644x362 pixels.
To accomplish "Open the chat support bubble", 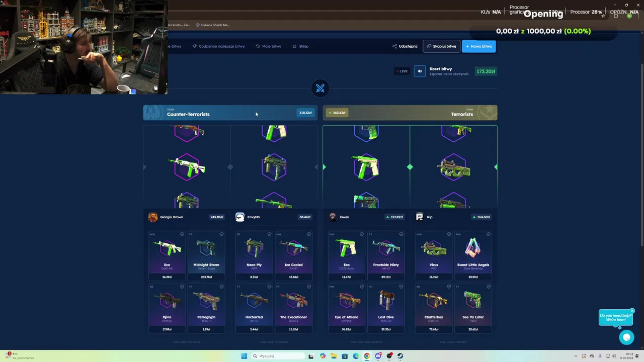I will (626, 337).
